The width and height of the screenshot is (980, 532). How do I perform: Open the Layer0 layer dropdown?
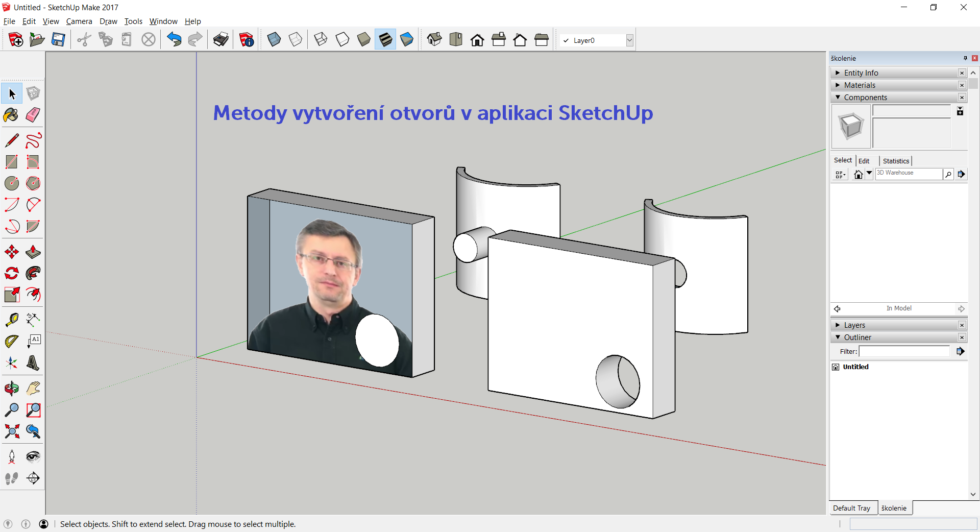coord(629,40)
